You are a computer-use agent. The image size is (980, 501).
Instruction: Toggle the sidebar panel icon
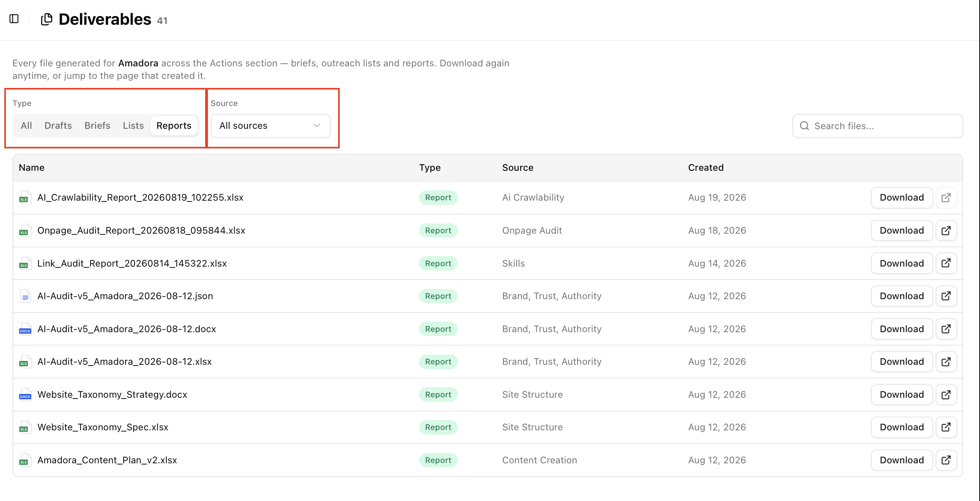[14, 19]
